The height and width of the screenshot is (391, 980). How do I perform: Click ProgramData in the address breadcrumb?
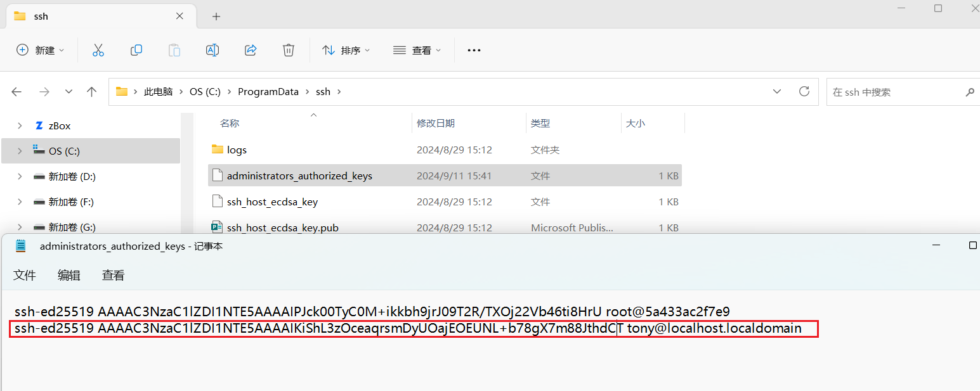click(x=268, y=91)
